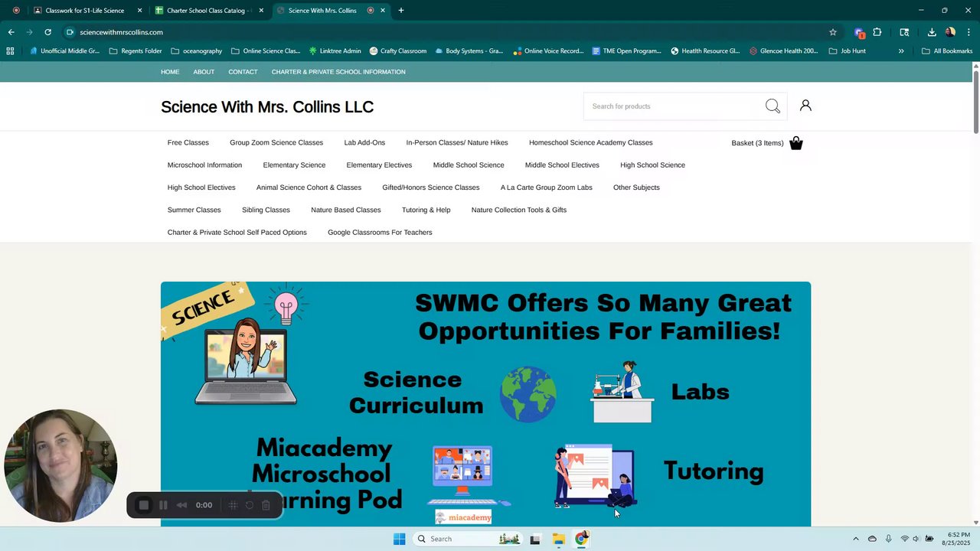The height and width of the screenshot is (551, 980).
Task: Bookmark this page with the star icon
Action: click(833, 32)
